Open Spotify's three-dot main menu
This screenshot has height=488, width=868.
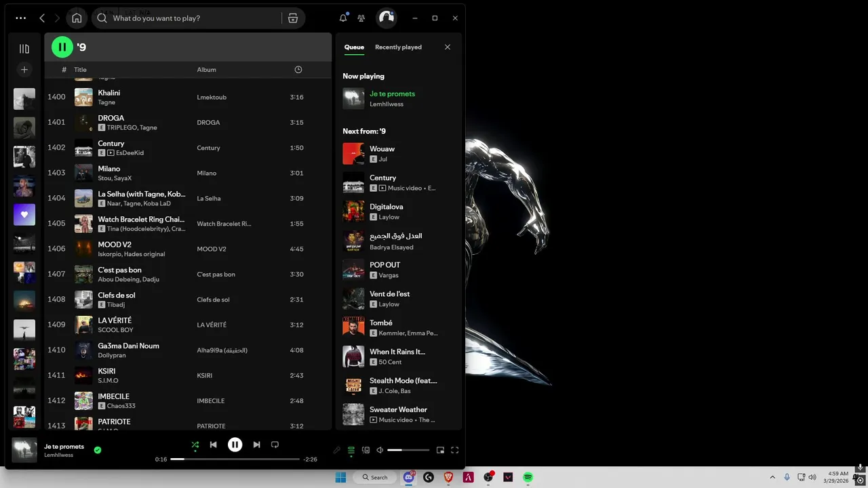click(x=20, y=18)
